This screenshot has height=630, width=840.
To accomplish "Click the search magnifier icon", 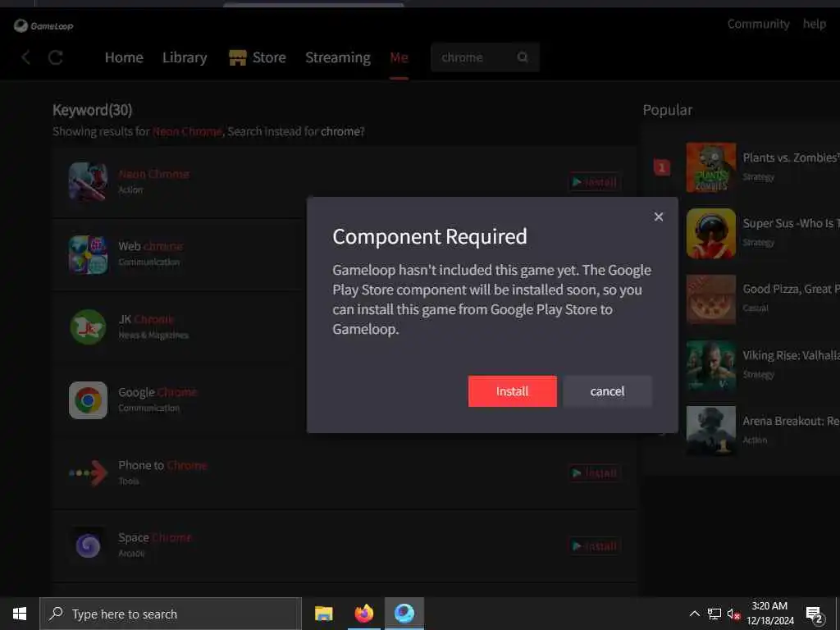I will (x=523, y=57).
